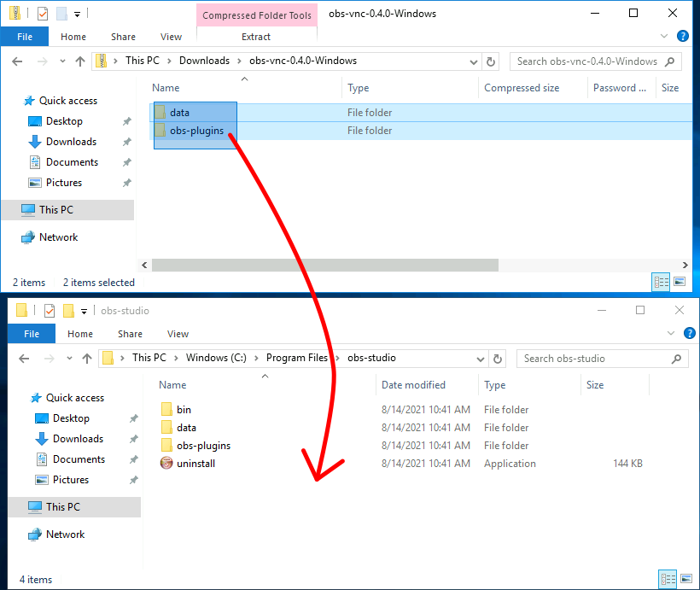Open Share tab in obs-vnc window
Screen dimensions: 700x590
pos(123,37)
